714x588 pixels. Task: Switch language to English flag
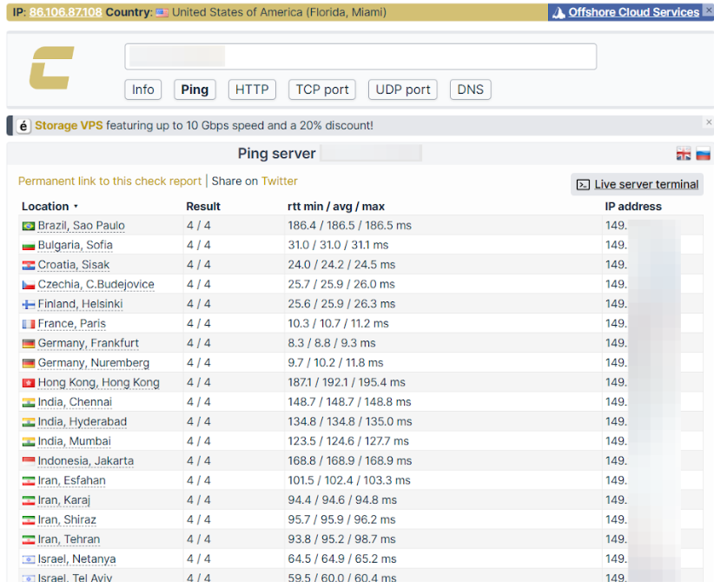pyautogui.click(x=683, y=154)
